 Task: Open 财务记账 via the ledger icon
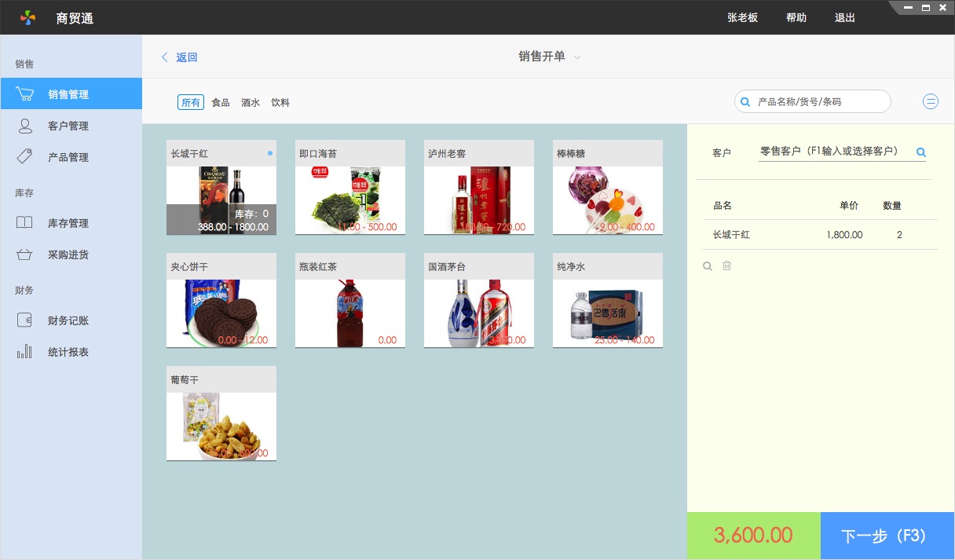[x=24, y=320]
